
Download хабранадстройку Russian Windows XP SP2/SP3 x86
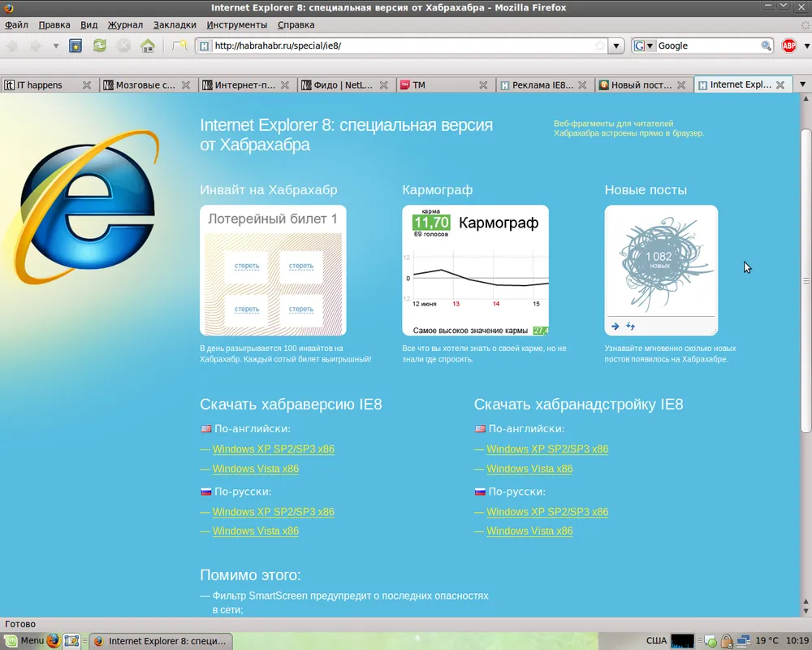(x=547, y=512)
